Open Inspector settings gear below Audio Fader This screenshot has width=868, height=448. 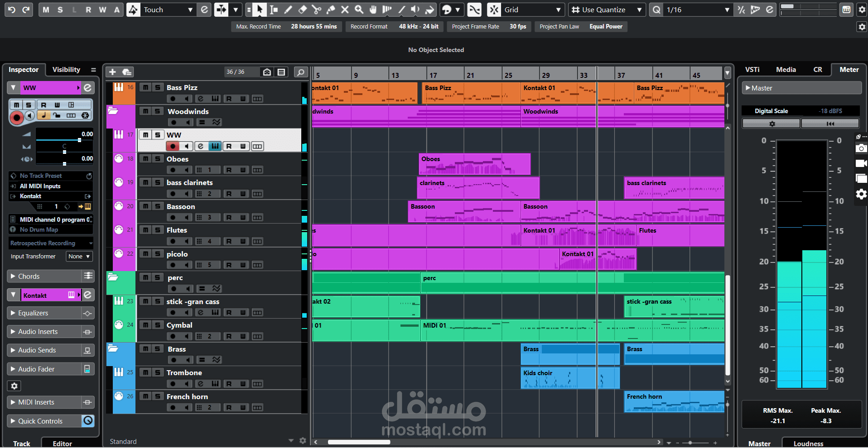[x=14, y=386]
